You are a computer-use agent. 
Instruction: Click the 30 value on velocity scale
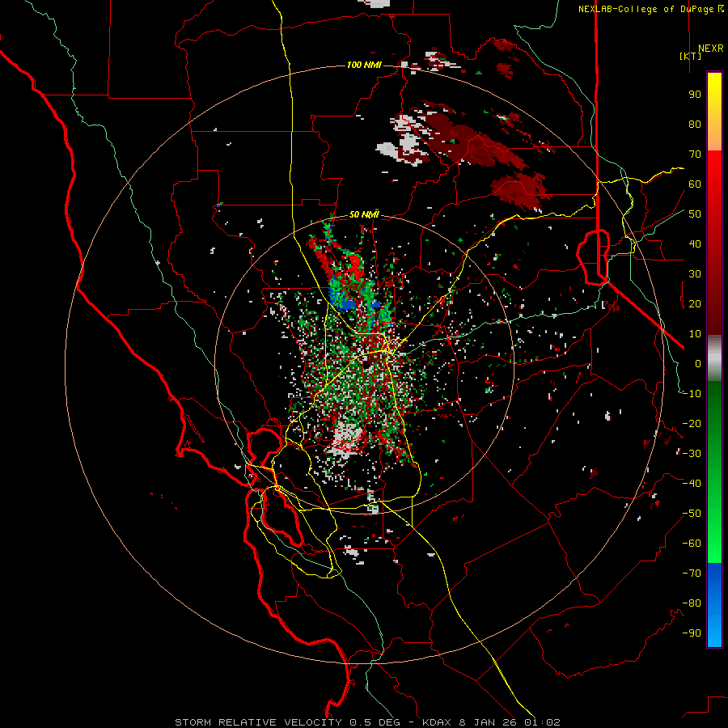695,274
